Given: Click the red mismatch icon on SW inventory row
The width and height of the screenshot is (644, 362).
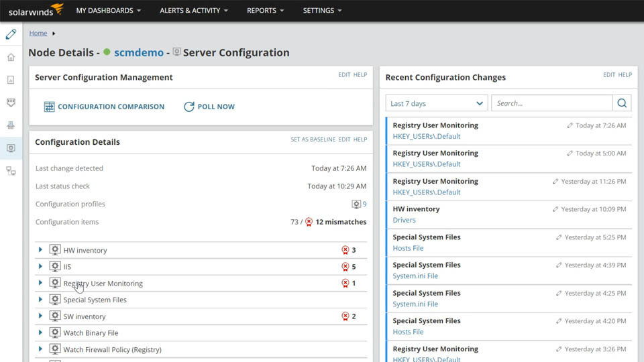Looking at the screenshot, I should (345, 316).
